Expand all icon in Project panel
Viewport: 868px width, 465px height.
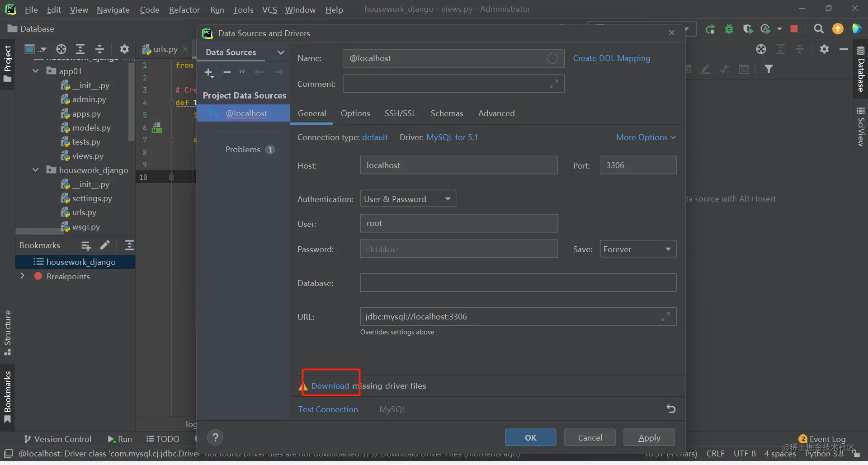click(80, 49)
